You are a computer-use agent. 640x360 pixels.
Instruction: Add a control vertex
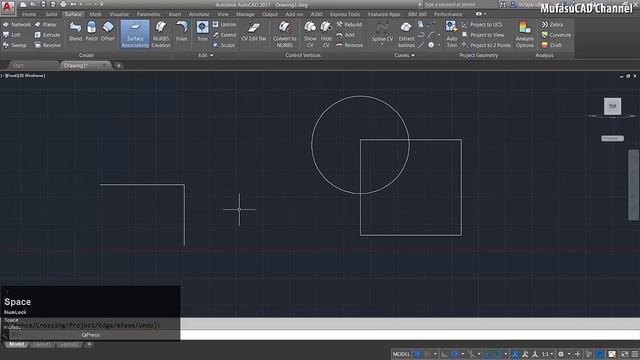pos(345,35)
